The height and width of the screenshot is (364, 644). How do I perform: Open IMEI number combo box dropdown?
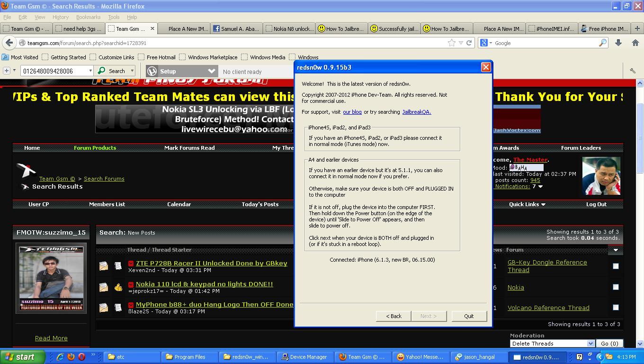pos(90,71)
